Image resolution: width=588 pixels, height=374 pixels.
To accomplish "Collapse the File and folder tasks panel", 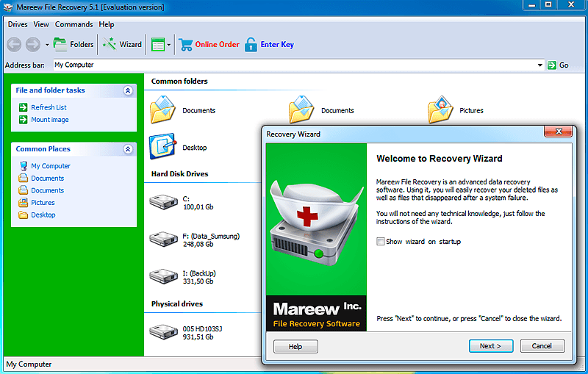I will click(x=128, y=90).
